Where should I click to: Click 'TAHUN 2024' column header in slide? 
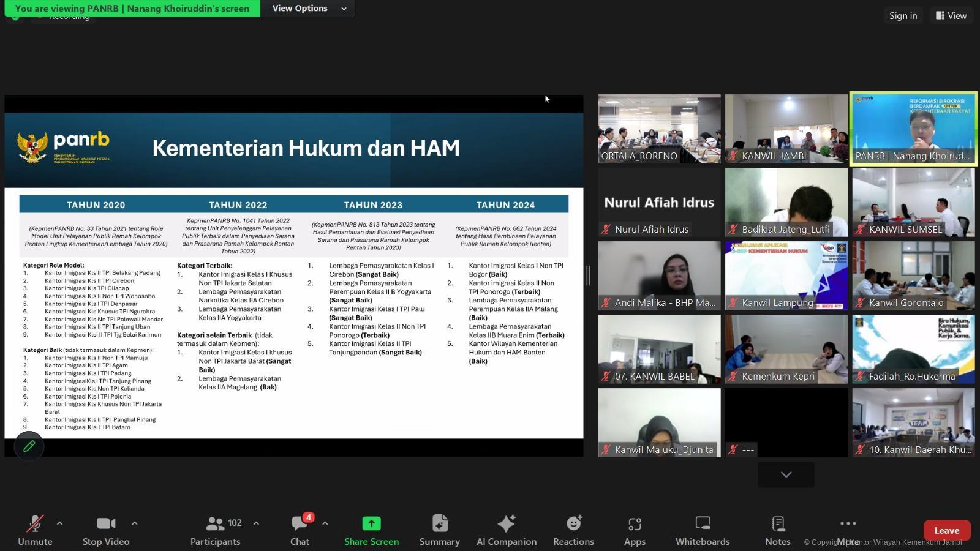coord(506,205)
